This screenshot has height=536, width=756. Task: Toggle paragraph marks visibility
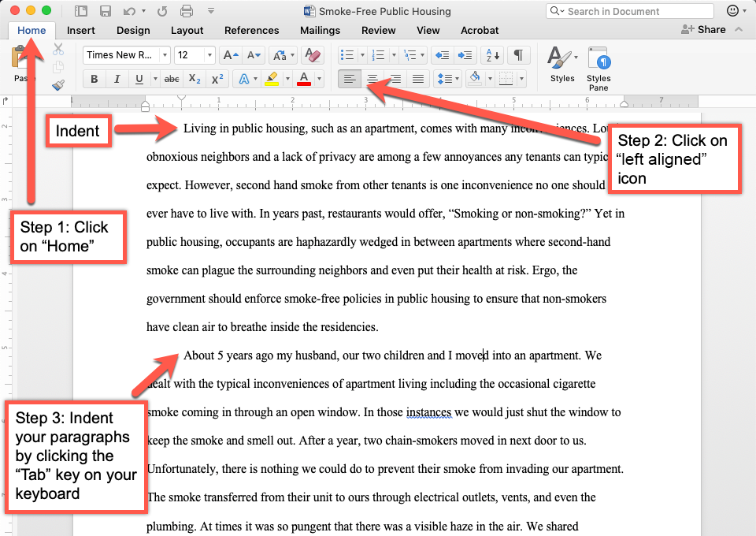(516, 55)
